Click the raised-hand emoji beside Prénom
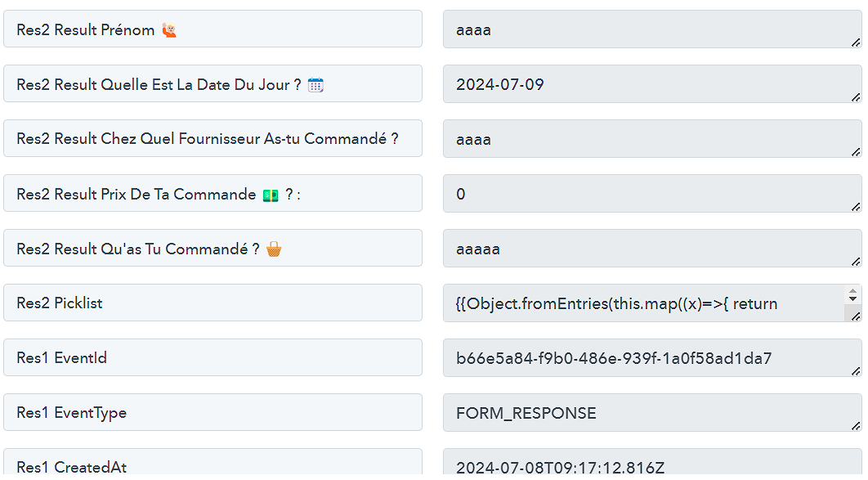Image resolution: width=868 pixels, height=480 pixels. pos(169,30)
